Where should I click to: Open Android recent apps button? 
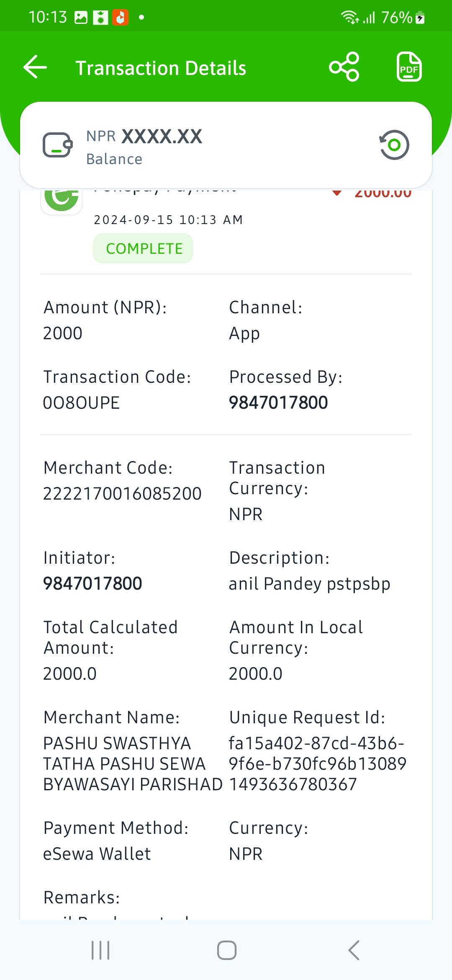pyautogui.click(x=100, y=950)
